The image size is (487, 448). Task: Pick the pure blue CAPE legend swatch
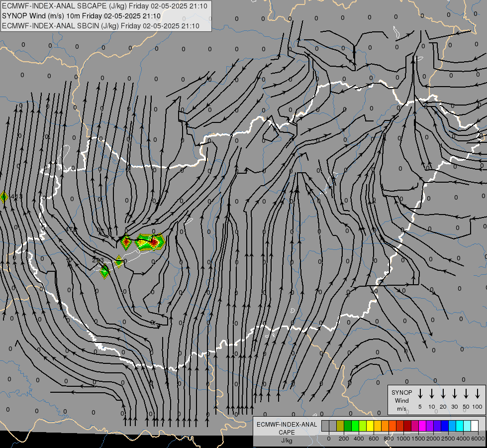(x=445, y=426)
